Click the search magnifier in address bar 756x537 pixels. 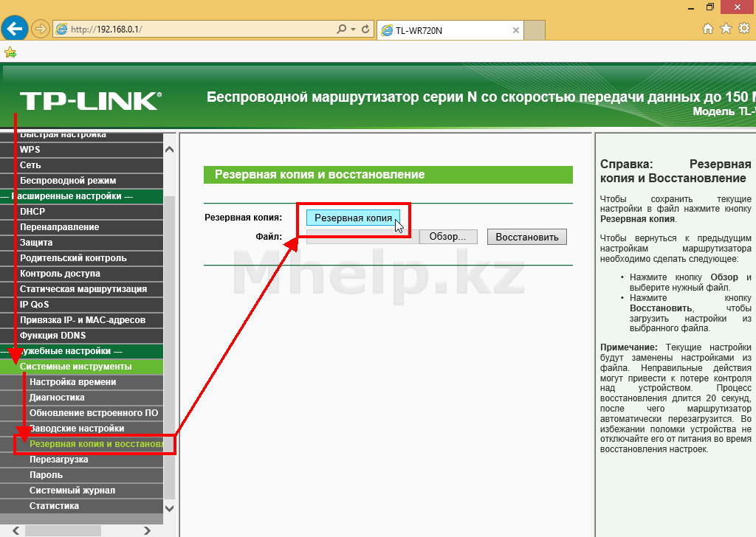click(341, 30)
